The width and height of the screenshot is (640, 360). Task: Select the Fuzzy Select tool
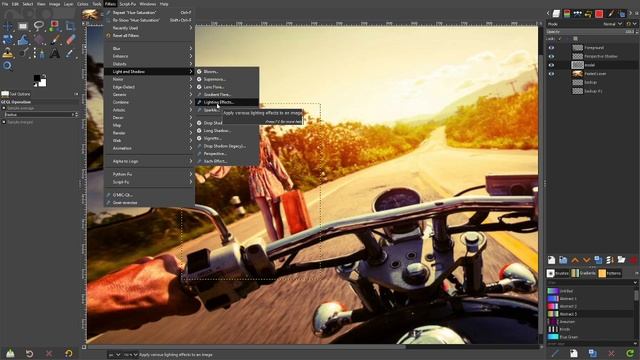[54, 26]
